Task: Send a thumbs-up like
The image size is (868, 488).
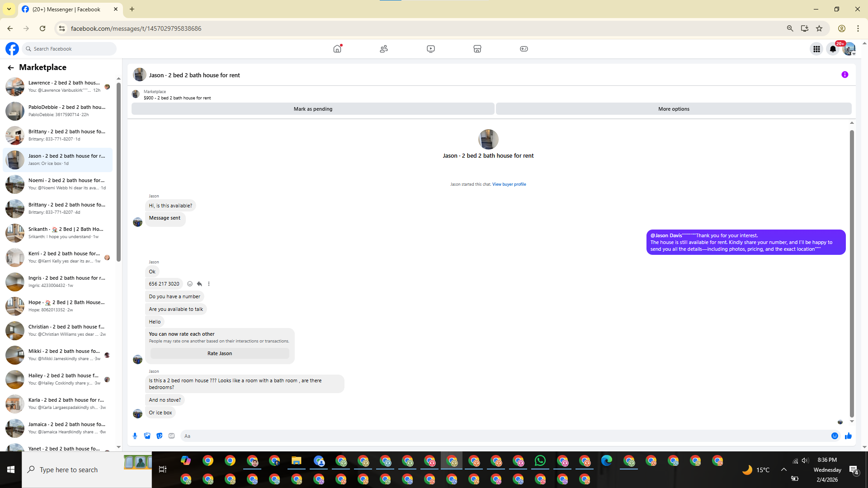Action: coord(848,436)
